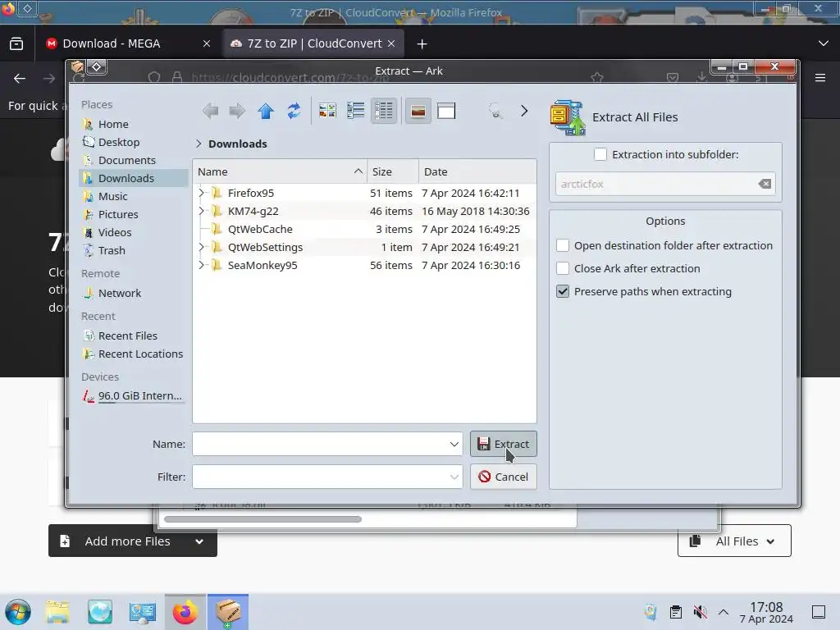
Task: Close the Download - MEGA tab
Action: tap(206, 44)
